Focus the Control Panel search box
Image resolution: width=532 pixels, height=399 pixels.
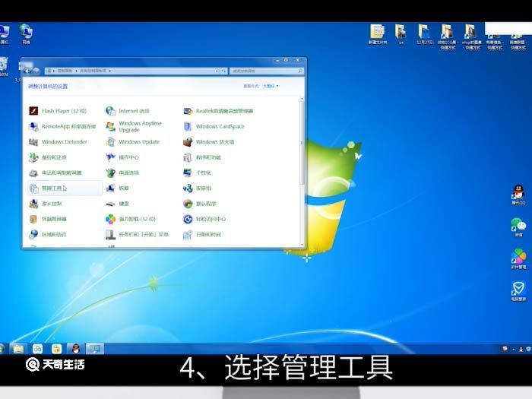click(x=266, y=71)
